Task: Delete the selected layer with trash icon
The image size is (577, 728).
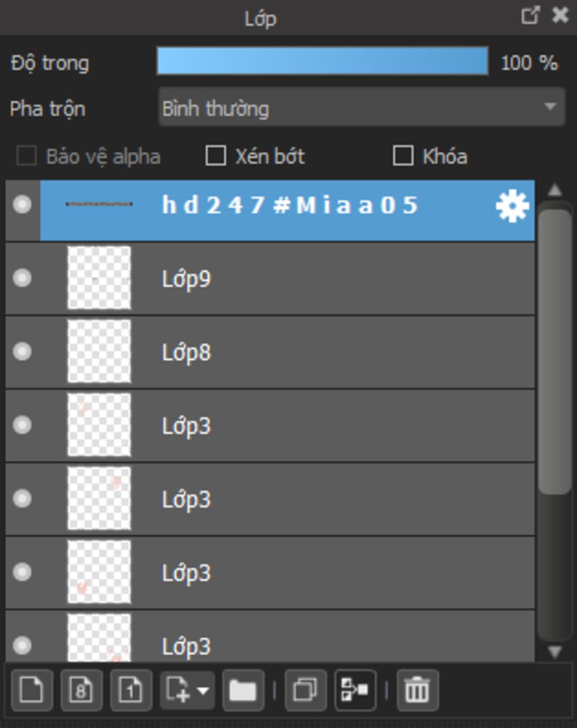Action: tap(417, 690)
